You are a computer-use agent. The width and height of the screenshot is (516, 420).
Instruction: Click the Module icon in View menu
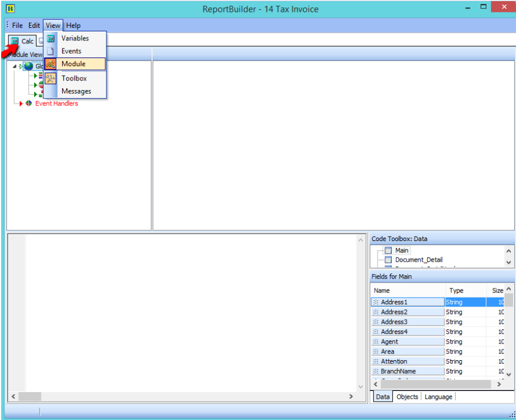pos(51,64)
